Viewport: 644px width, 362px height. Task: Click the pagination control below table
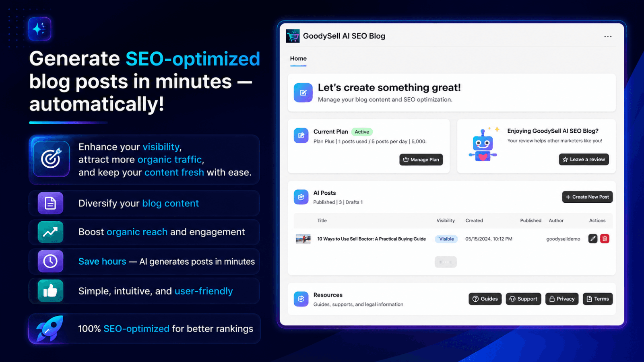446,262
